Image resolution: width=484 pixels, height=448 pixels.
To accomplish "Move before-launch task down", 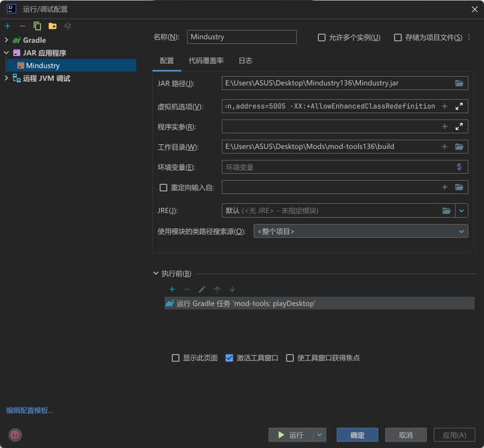I will pyautogui.click(x=232, y=289).
